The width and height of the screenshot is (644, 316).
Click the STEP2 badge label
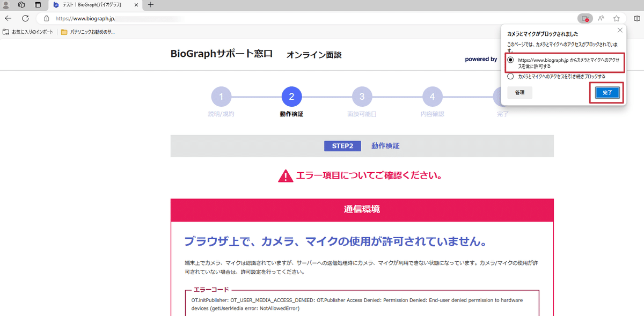pyautogui.click(x=342, y=146)
